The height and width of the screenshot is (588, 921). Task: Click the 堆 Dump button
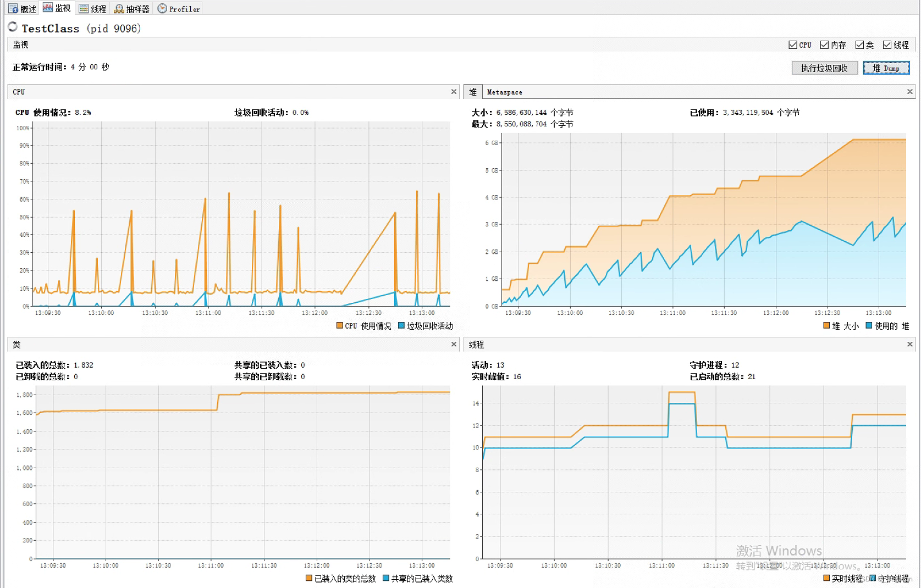click(x=886, y=68)
